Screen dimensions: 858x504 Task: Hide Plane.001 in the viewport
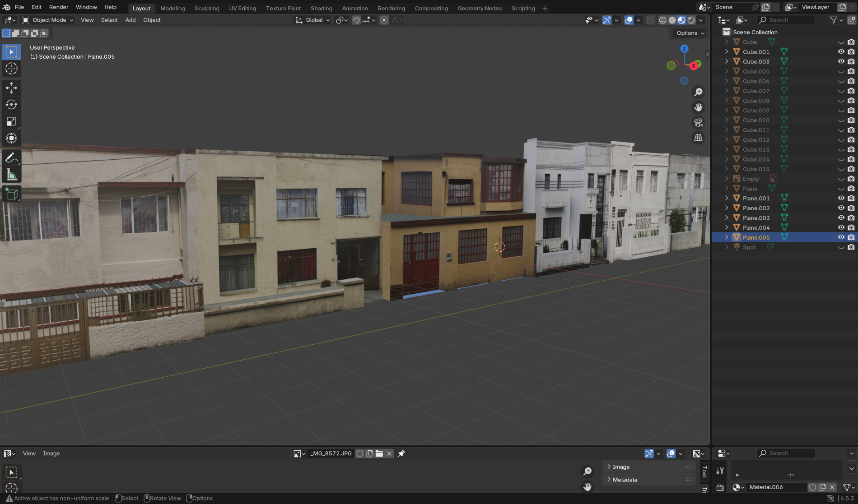click(841, 198)
